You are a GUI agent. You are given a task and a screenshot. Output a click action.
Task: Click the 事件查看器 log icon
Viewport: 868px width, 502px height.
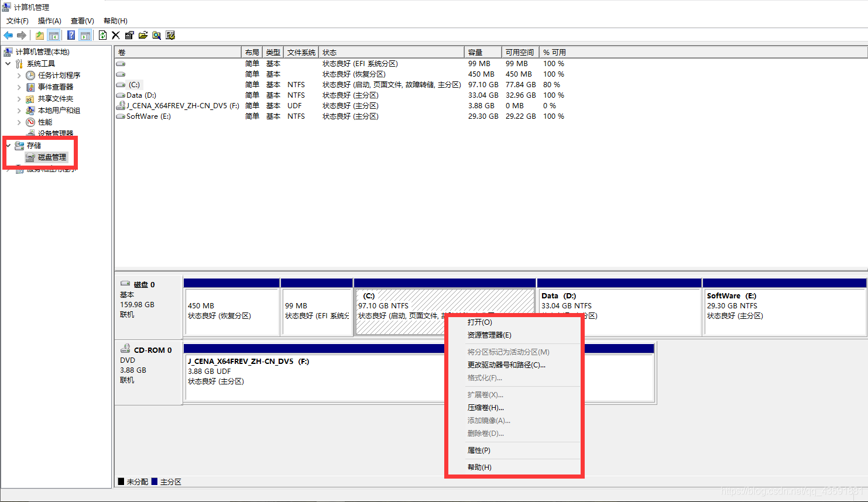30,87
